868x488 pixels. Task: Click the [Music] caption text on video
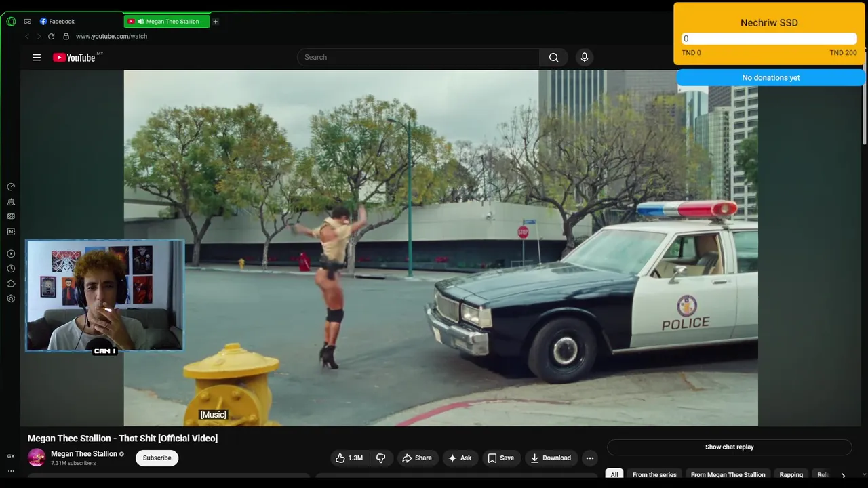click(x=213, y=415)
